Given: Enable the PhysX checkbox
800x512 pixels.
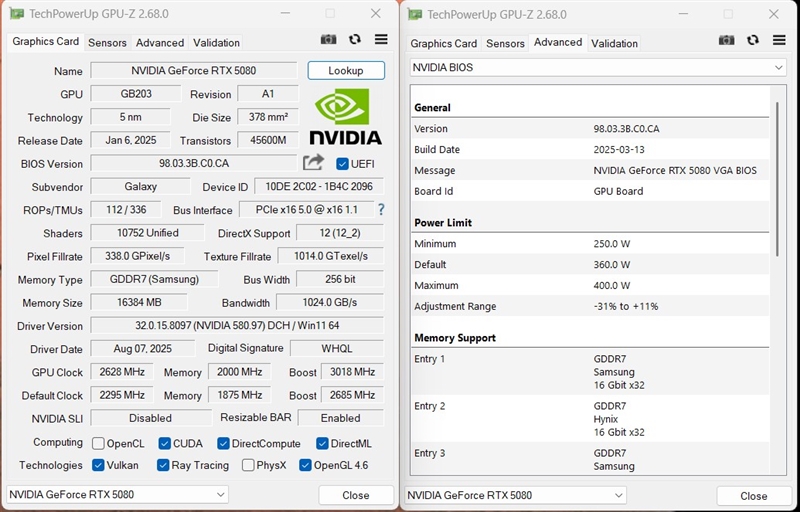Looking at the screenshot, I should pyautogui.click(x=248, y=465).
